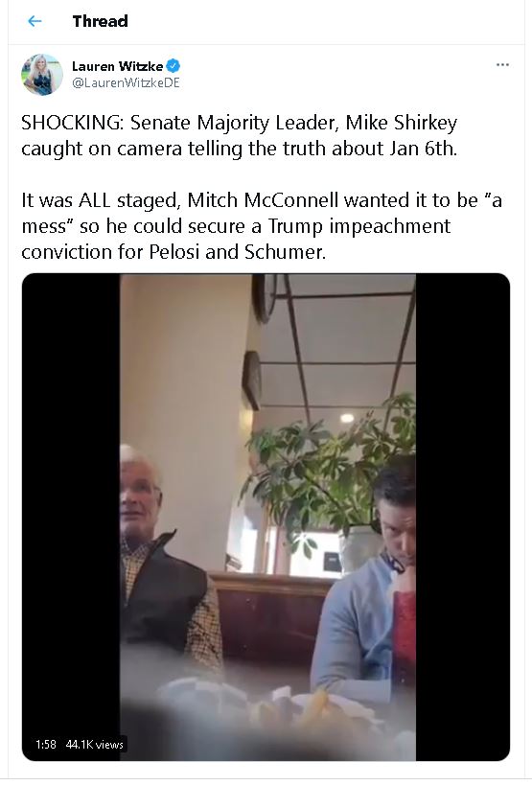Click the video's right black letterbox bar
This screenshot has width=532, height=785.
tap(463, 518)
